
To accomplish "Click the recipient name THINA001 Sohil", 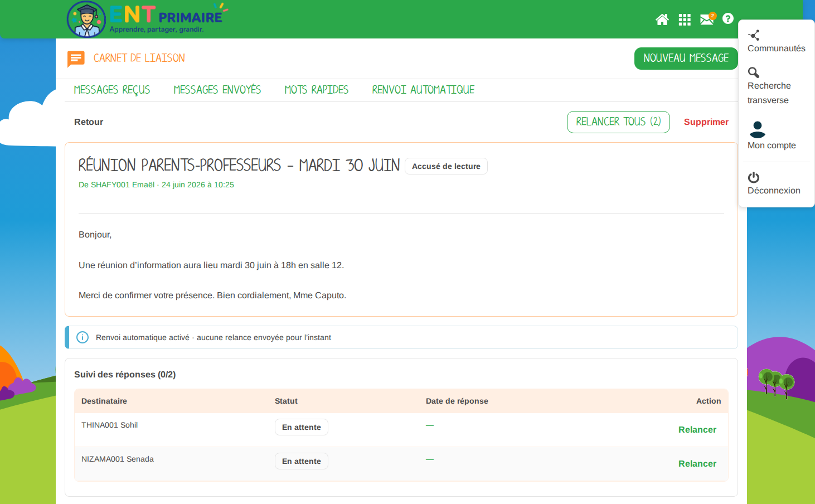I will click(110, 425).
